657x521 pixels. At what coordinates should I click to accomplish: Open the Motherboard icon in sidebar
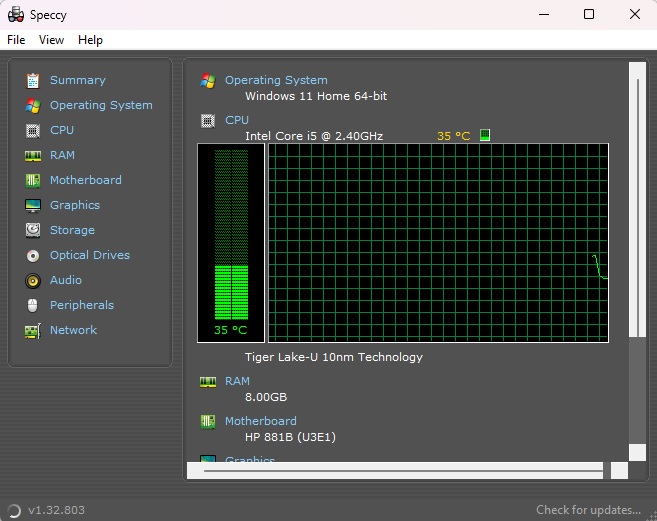(x=33, y=180)
